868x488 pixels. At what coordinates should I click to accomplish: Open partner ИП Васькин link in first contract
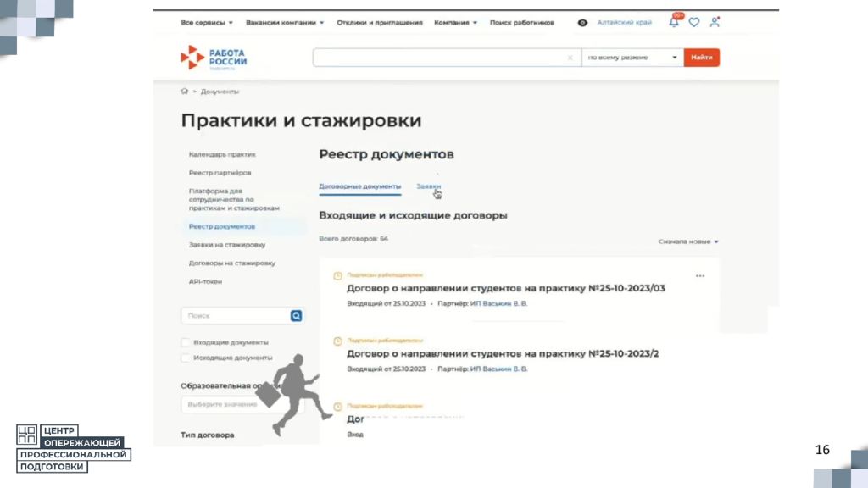[x=498, y=304]
